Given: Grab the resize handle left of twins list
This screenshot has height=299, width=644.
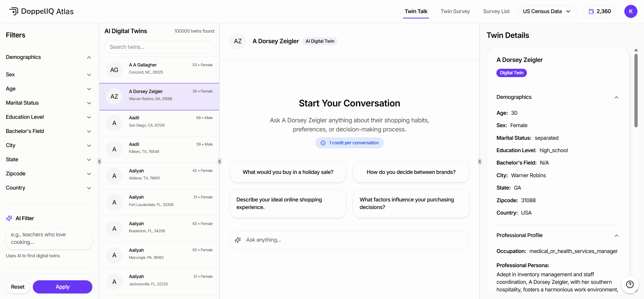Looking at the screenshot, I should click(x=99, y=161).
